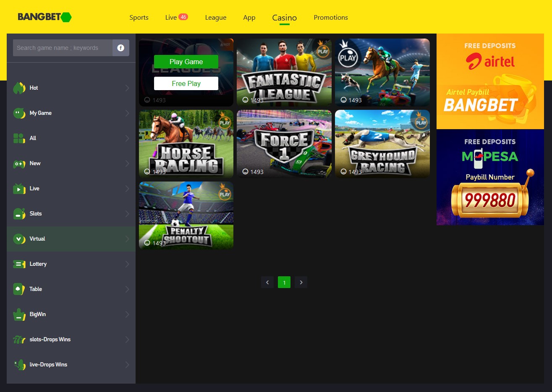Open the Penalty Shootout game
The width and height of the screenshot is (552, 392).
pyautogui.click(x=186, y=215)
